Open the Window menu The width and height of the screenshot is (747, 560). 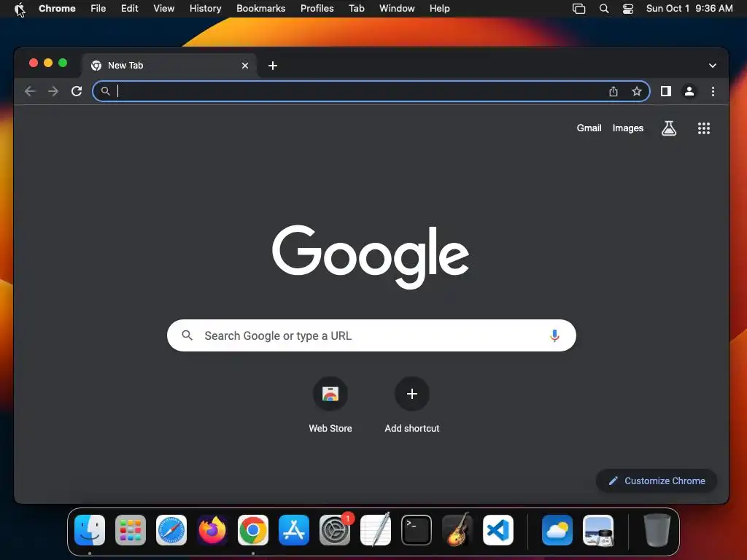(397, 9)
